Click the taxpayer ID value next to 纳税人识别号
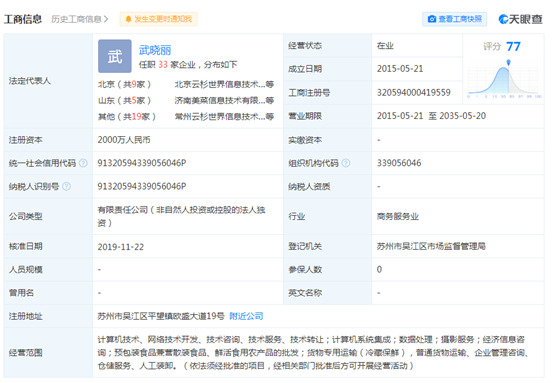This screenshot has width=554, height=383. tap(142, 186)
